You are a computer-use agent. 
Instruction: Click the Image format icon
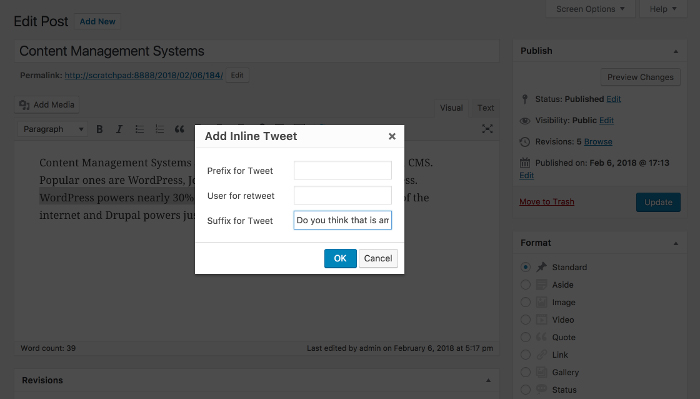[x=542, y=302]
